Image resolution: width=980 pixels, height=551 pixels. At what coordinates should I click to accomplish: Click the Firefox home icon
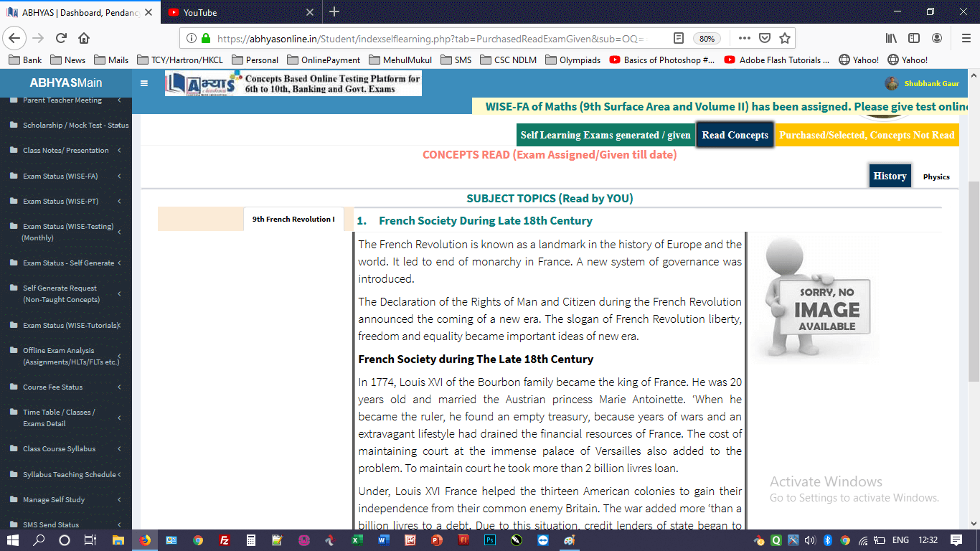coord(84,38)
